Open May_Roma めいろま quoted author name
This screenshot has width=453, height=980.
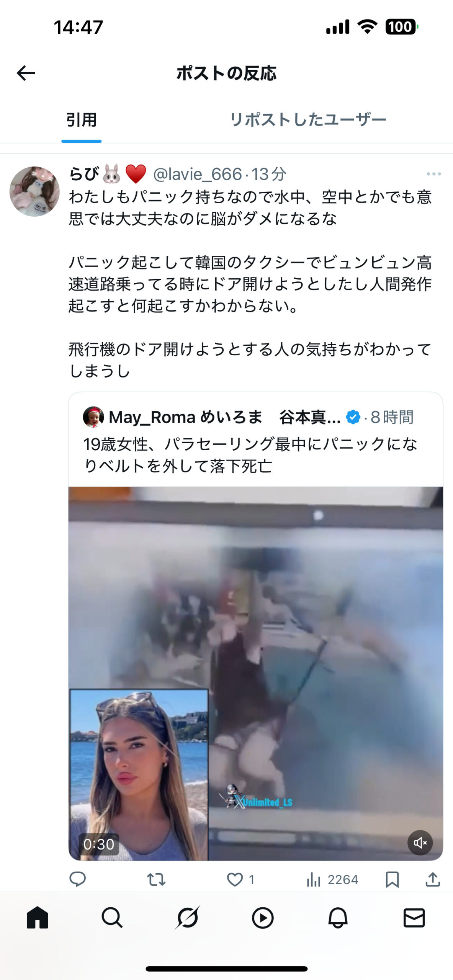[185, 417]
